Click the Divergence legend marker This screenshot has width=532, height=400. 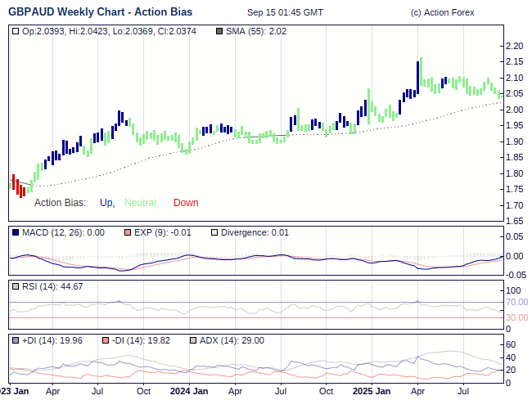tap(214, 232)
